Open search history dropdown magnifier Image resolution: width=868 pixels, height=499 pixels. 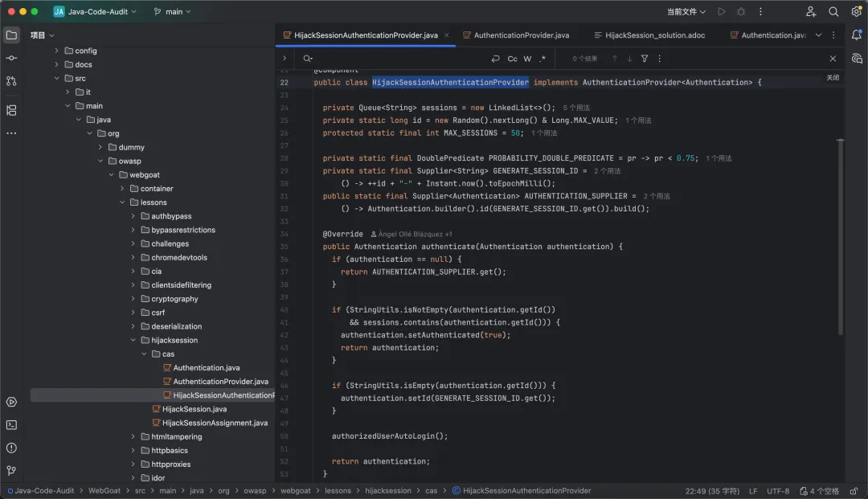pos(308,59)
